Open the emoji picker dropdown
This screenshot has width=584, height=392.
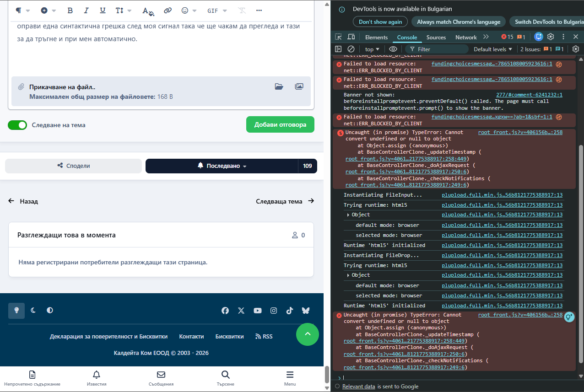(189, 11)
